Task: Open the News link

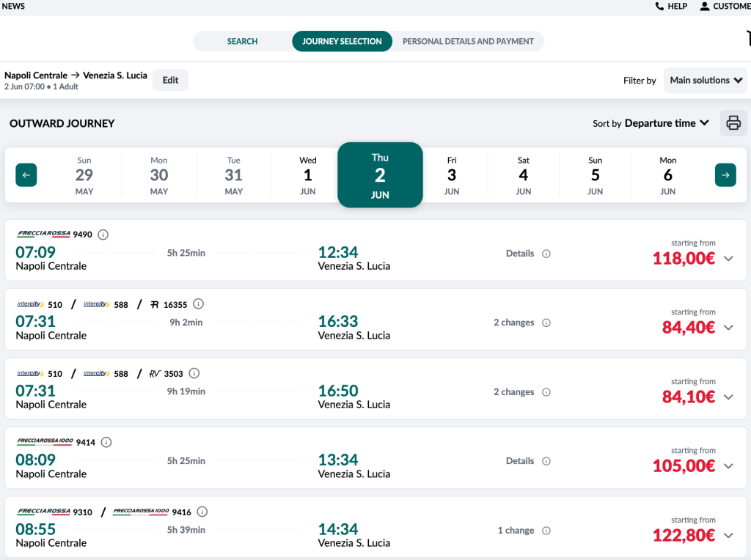Action: tap(13, 6)
